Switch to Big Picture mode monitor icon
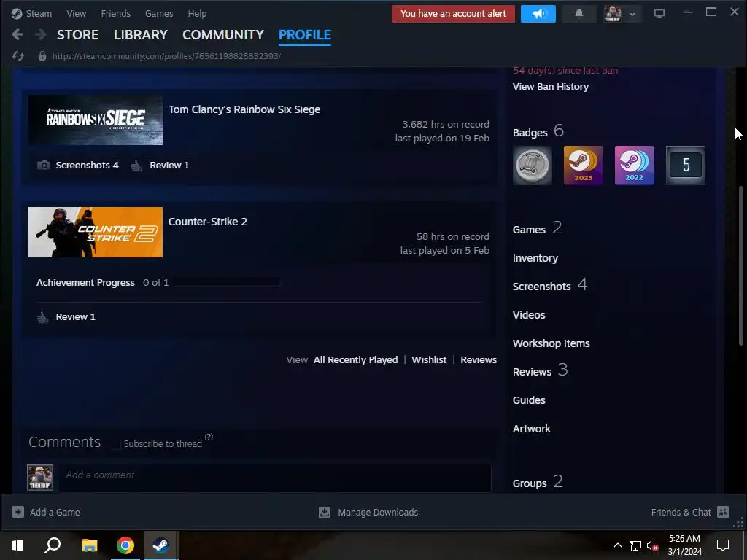The height and width of the screenshot is (560, 747). coord(659,14)
